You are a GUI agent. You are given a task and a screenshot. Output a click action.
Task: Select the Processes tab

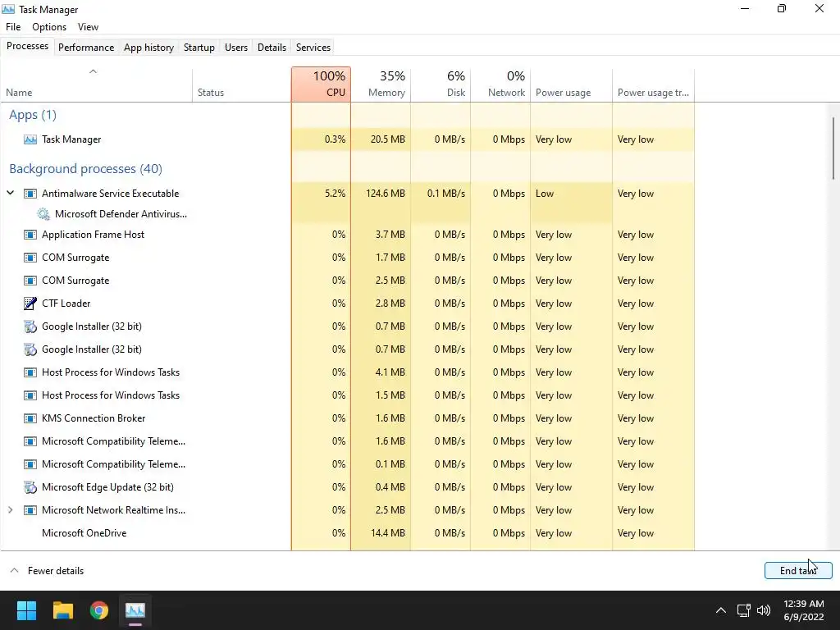pyautogui.click(x=27, y=46)
